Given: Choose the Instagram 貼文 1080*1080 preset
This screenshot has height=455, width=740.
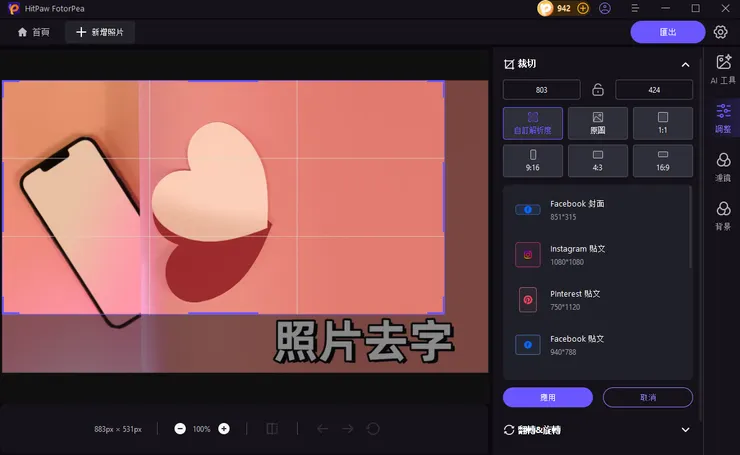Looking at the screenshot, I should point(597,255).
